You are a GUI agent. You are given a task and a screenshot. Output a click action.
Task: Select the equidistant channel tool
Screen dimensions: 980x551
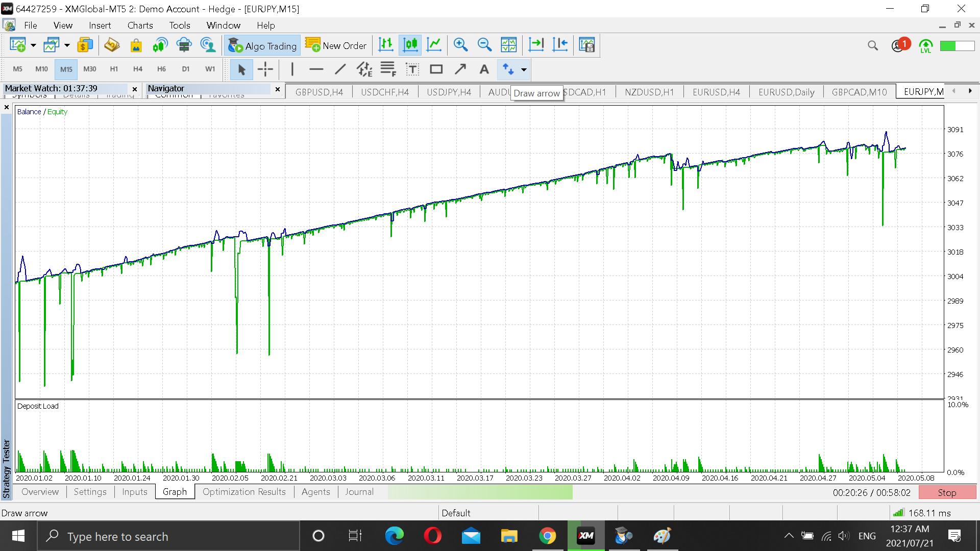tap(364, 69)
